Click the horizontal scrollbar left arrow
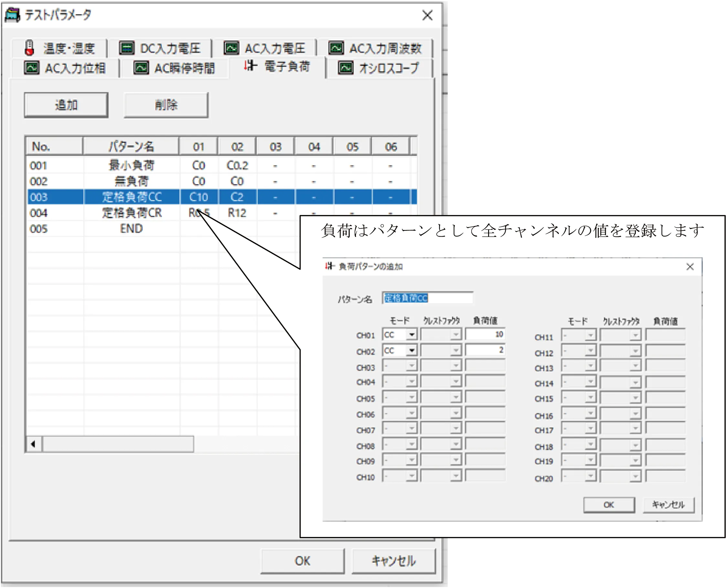The image size is (726, 588). [34, 444]
